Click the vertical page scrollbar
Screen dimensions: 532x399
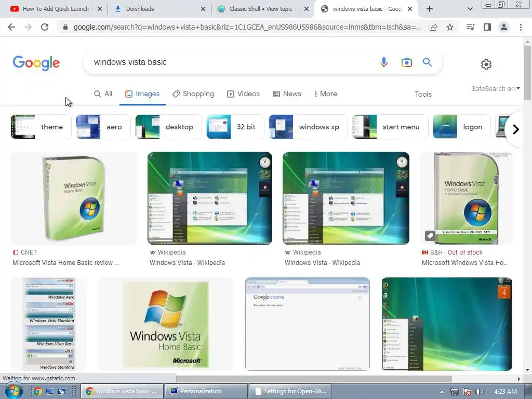(527, 73)
